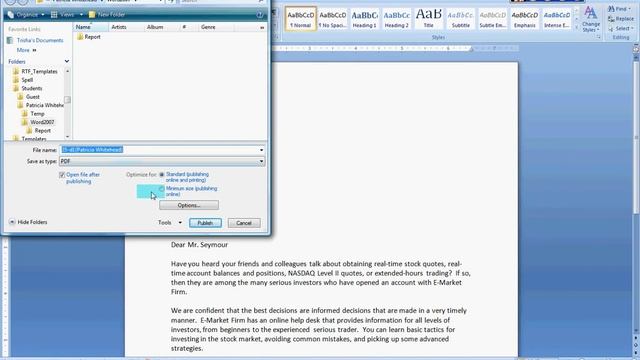Viewport: 640px width, 360px height.
Task: Open Find in the Editing group
Action: click(619, 9)
